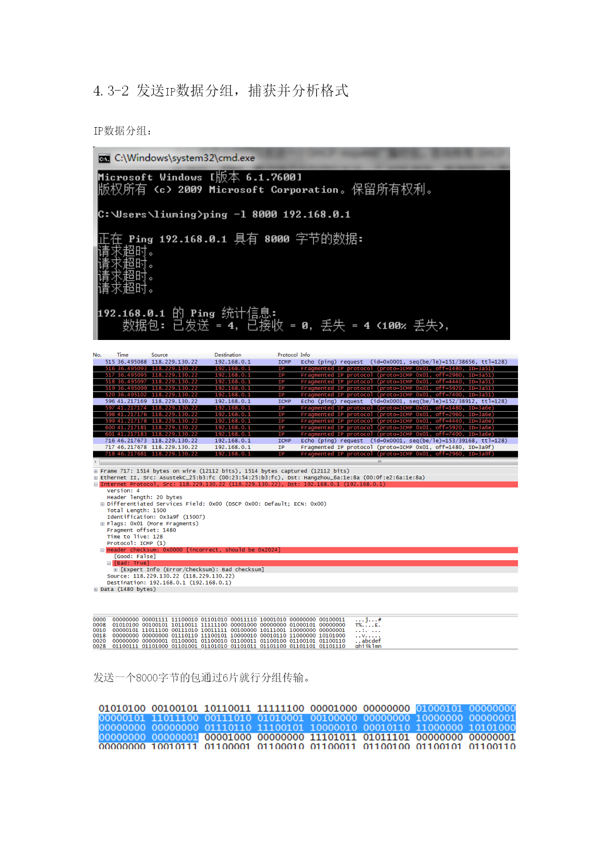Collapse the Header checksum node
Viewport: 614px width, 868px height.
click(102, 550)
